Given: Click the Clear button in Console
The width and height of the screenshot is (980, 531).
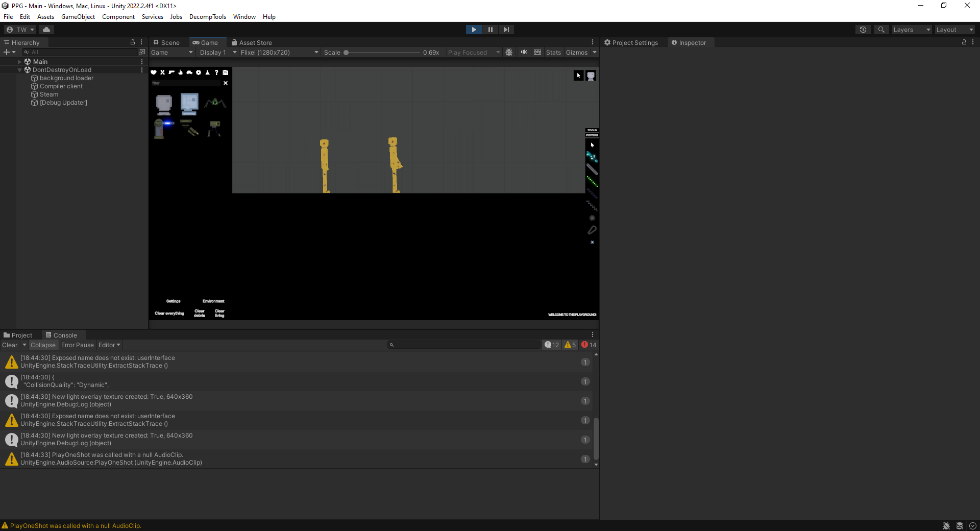Looking at the screenshot, I should tap(10, 345).
